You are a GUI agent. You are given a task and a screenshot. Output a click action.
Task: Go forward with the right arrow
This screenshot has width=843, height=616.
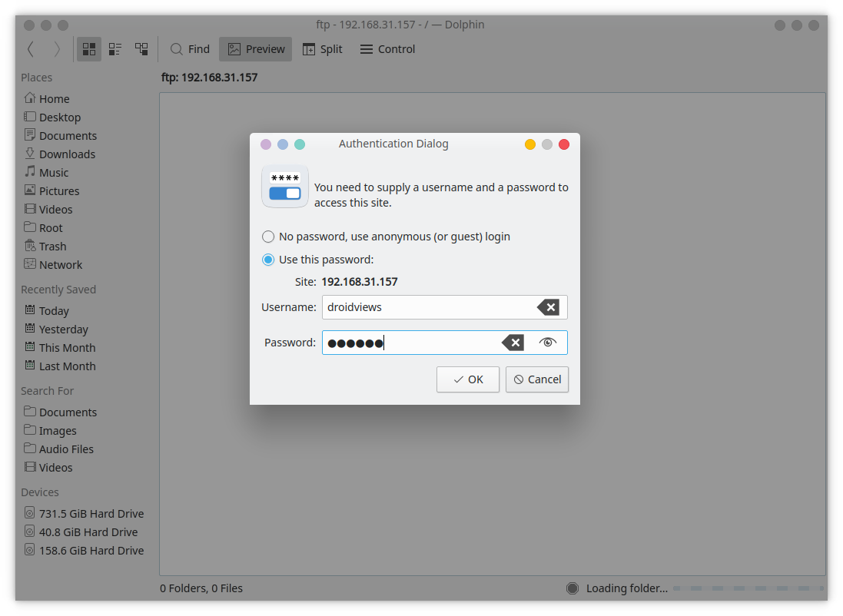click(x=57, y=49)
